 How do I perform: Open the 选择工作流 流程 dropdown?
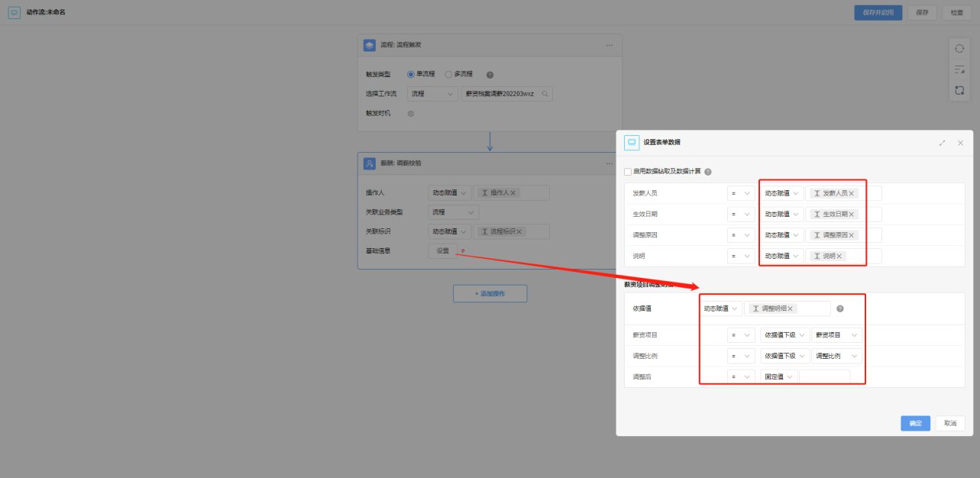(x=432, y=94)
